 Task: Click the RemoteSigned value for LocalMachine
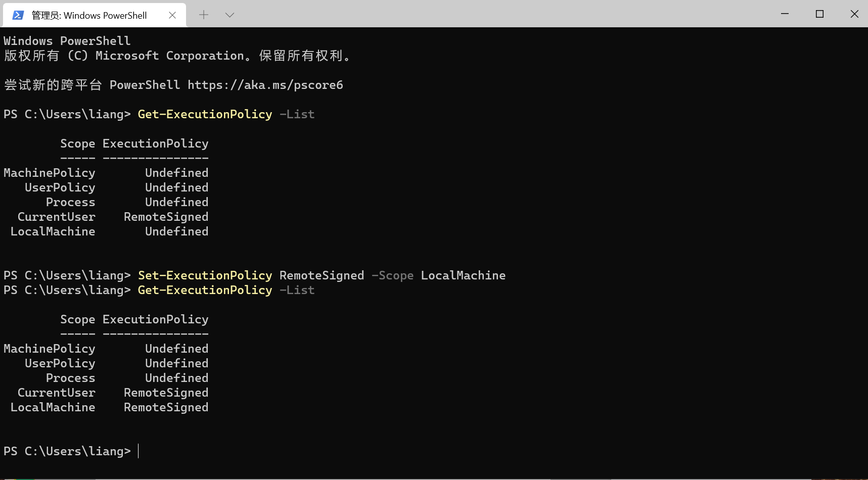(166, 407)
